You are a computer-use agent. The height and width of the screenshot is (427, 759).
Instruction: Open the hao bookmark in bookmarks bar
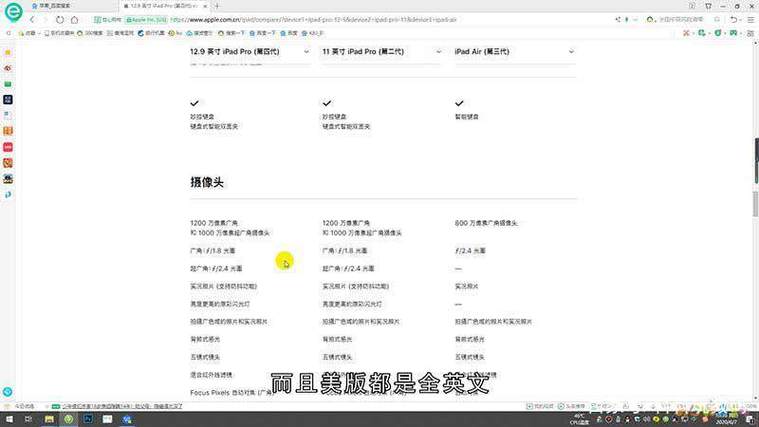click(175, 33)
